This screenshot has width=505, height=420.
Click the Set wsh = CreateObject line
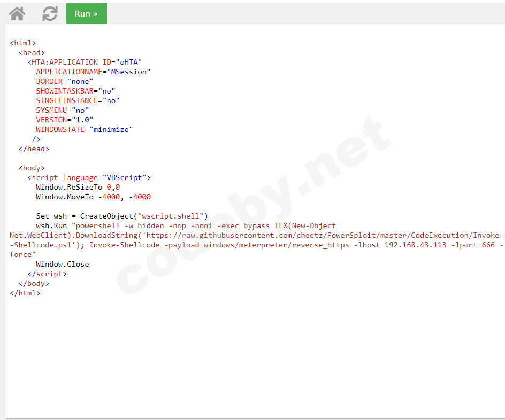click(x=122, y=216)
